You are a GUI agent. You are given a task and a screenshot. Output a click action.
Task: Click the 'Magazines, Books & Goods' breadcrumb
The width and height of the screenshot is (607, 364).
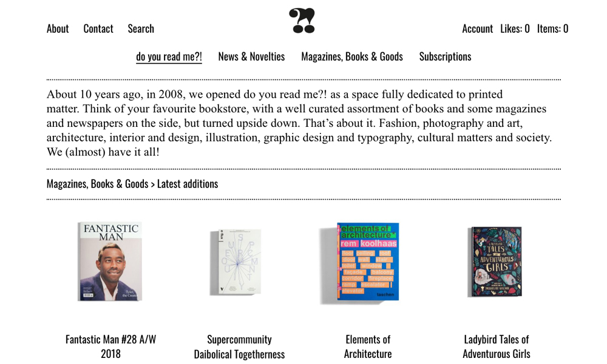click(x=97, y=184)
